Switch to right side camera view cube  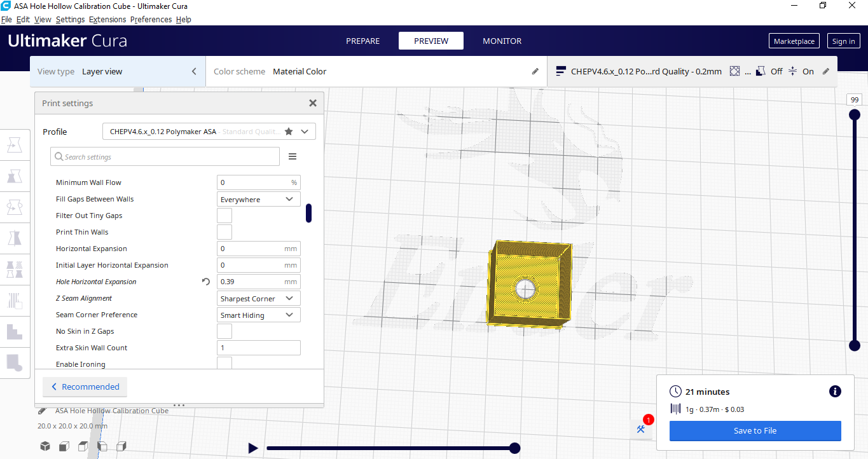click(x=121, y=446)
